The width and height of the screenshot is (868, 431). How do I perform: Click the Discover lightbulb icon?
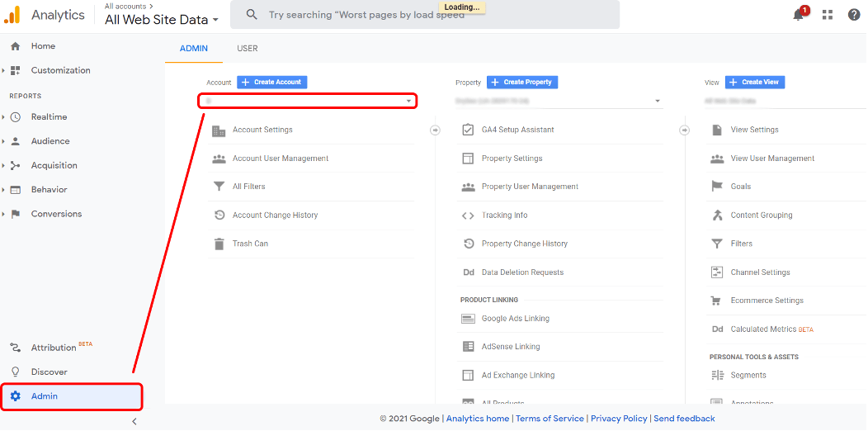pyautogui.click(x=16, y=372)
